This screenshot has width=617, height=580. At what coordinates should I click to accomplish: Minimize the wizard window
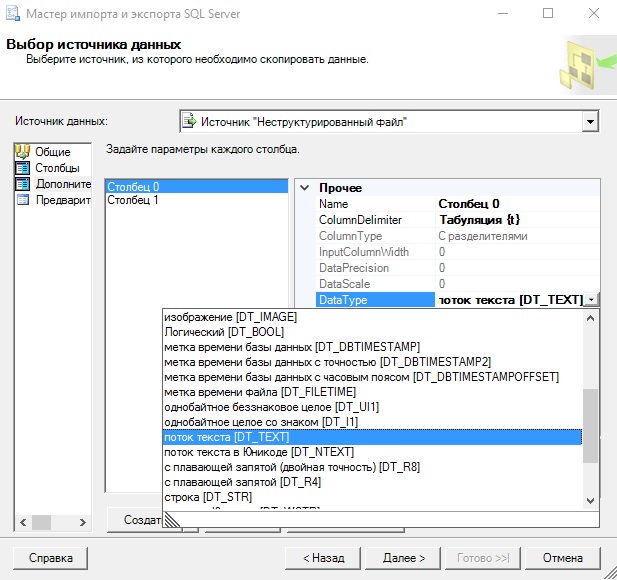coord(503,13)
